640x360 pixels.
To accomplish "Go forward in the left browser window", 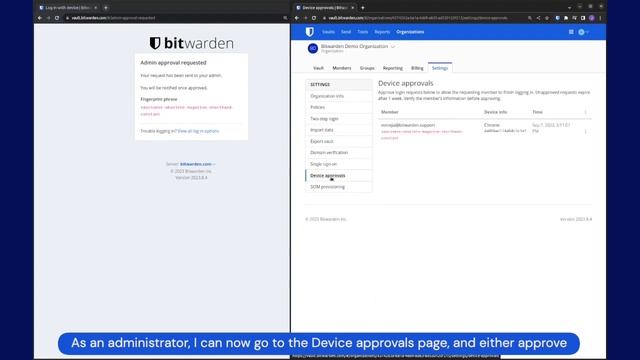I will [48, 18].
